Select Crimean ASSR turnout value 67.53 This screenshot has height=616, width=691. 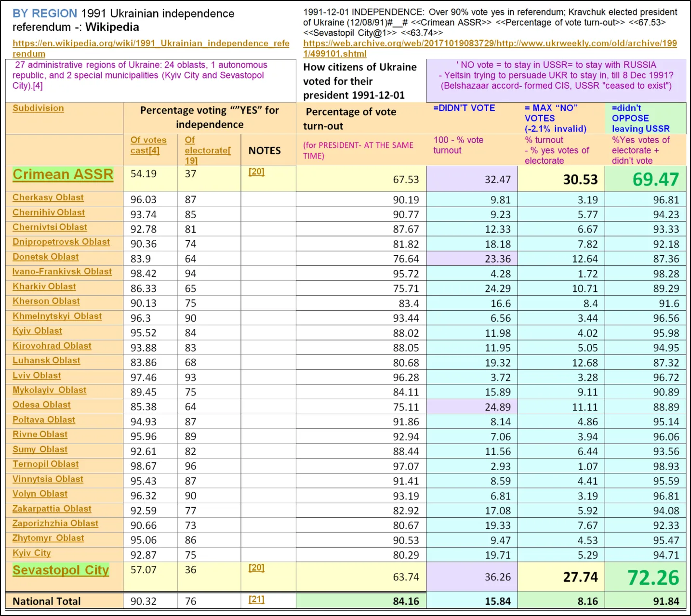[x=406, y=180]
